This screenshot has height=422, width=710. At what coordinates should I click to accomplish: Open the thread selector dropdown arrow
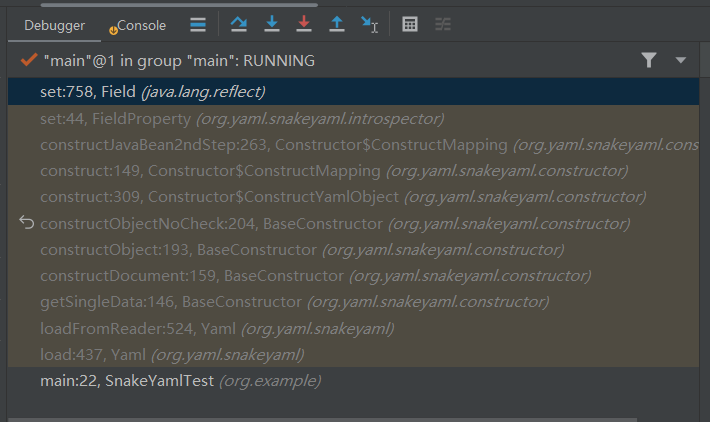pyautogui.click(x=681, y=61)
